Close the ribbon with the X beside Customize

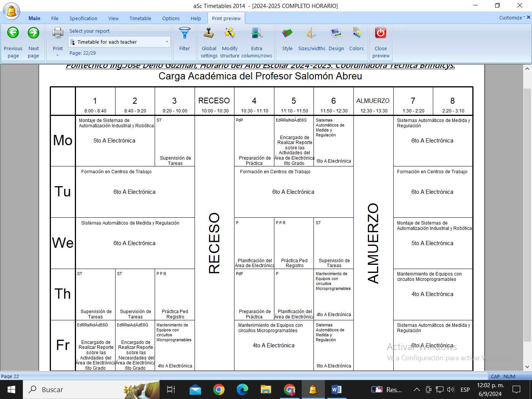[x=529, y=17]
